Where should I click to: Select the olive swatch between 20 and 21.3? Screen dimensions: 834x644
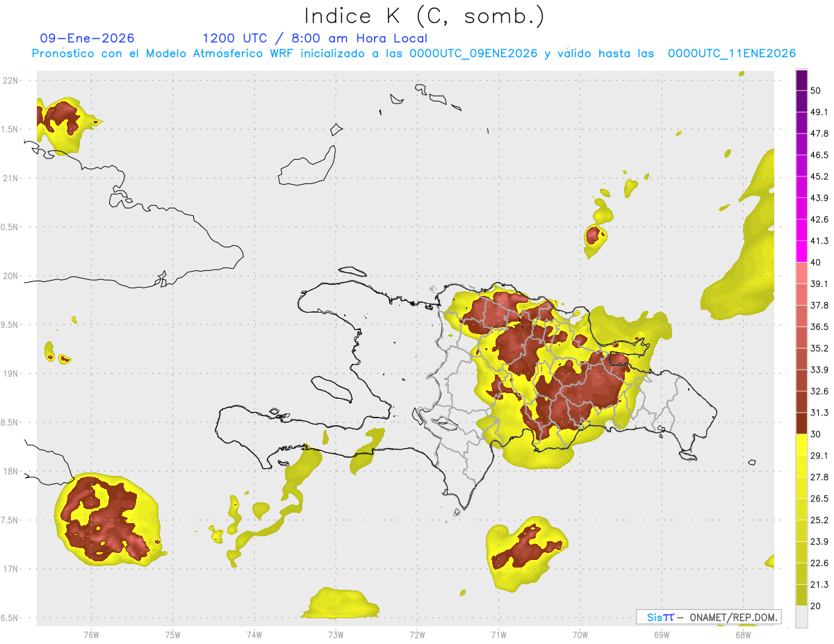802,595
